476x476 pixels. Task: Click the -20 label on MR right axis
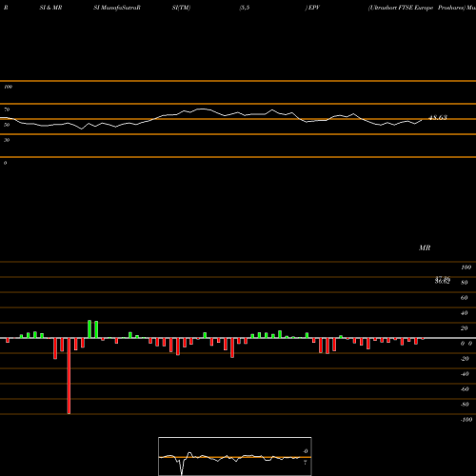pyautogui.click(x=465, y=359)
